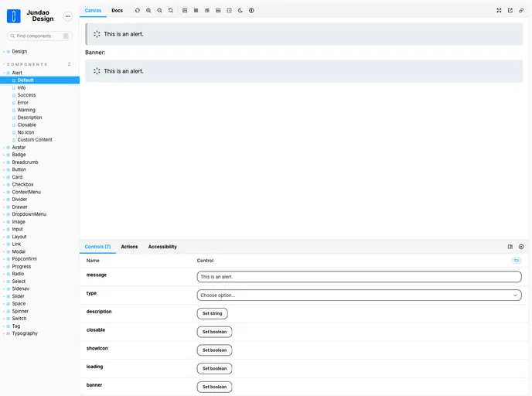532x396 pixels.
Task: Click the Name column header in controls
Action: 93,261
